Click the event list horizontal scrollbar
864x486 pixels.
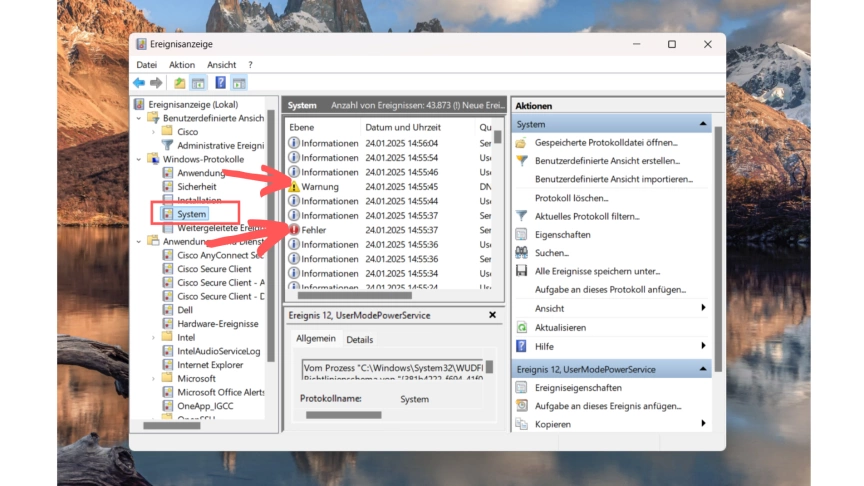tap(355, 295)
